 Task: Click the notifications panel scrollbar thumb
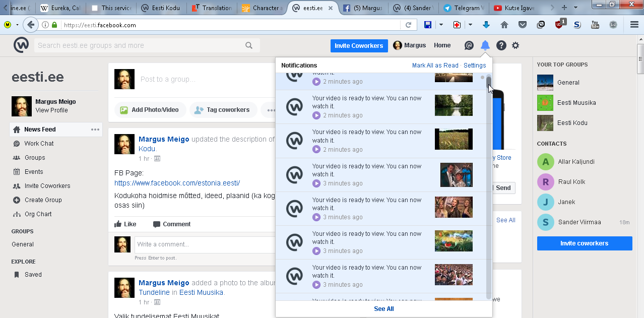(x=489, y=84)
